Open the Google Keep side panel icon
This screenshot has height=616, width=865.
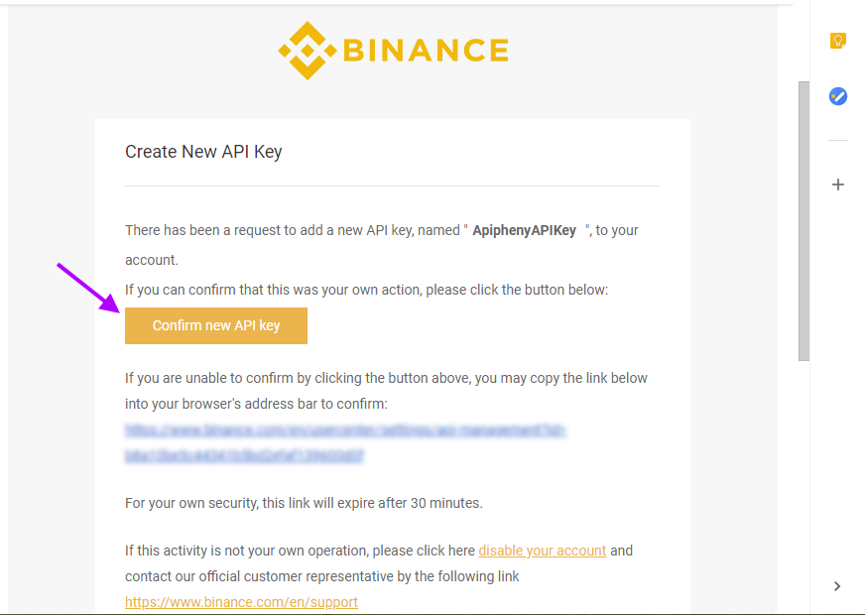[x=837, y=41]
